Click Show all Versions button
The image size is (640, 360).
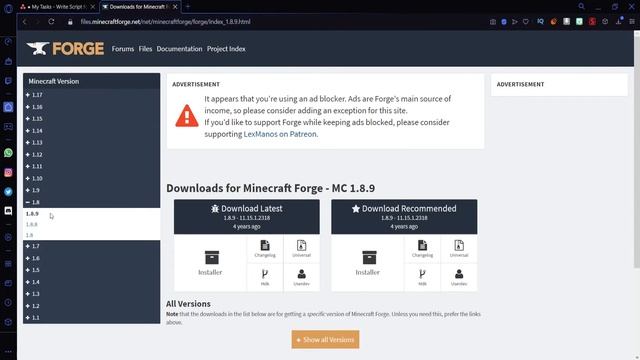325,340
